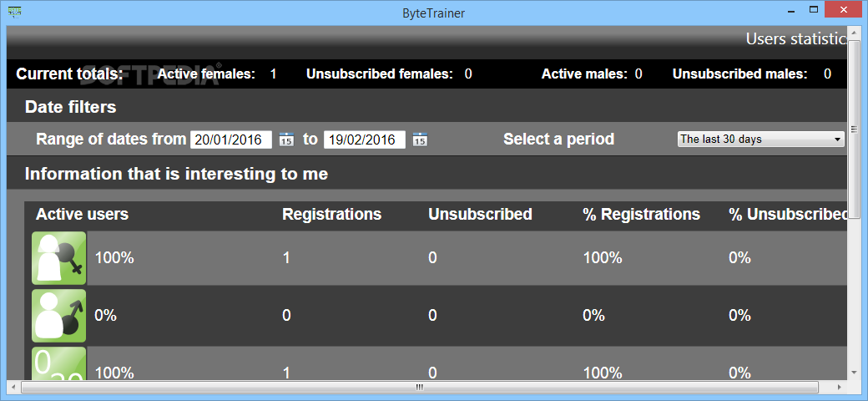Click the male users icon
The image size is (868, 401).
(58, 315)
